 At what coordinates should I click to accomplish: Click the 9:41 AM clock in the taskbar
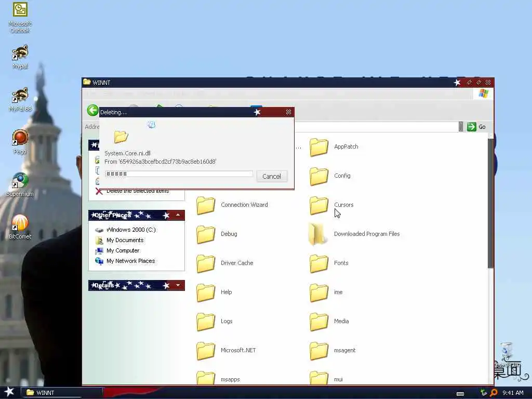(x=513, y=393)
